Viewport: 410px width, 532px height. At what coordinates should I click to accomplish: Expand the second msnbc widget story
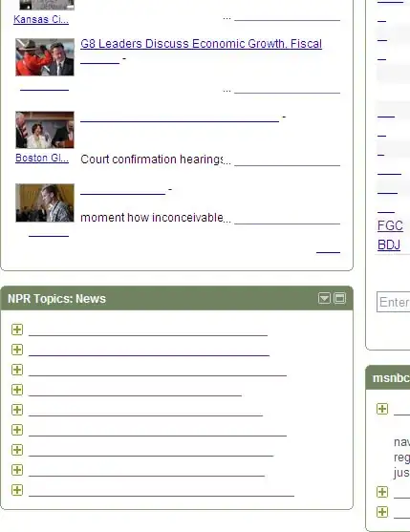pyautogui.click(x=382, y=492)
